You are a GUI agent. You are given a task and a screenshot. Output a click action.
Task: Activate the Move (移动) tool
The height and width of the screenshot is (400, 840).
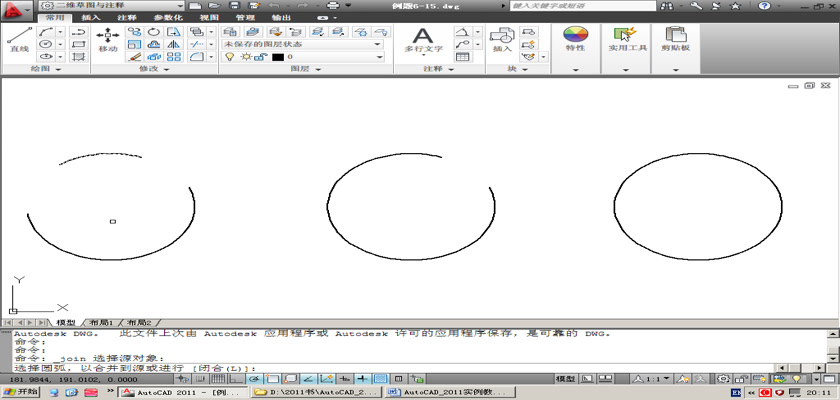tap(108, 40)
